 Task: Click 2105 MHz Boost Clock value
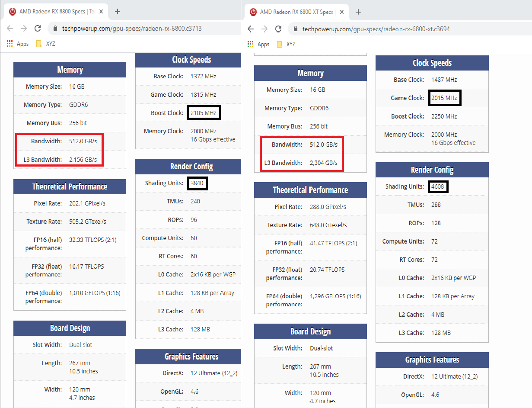(204, 113)
